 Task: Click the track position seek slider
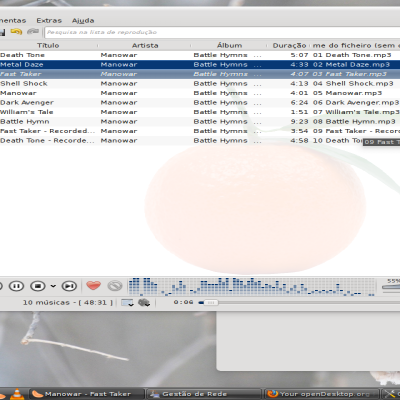click(298, 303)
